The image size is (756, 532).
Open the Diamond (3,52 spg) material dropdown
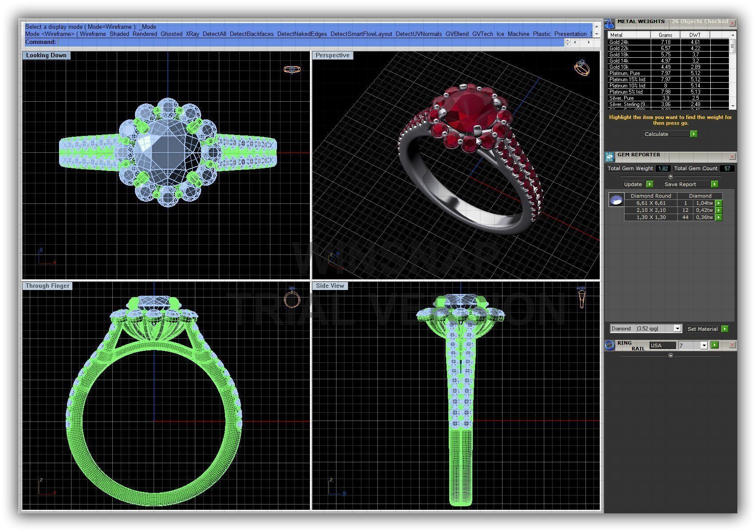point(677,329)
